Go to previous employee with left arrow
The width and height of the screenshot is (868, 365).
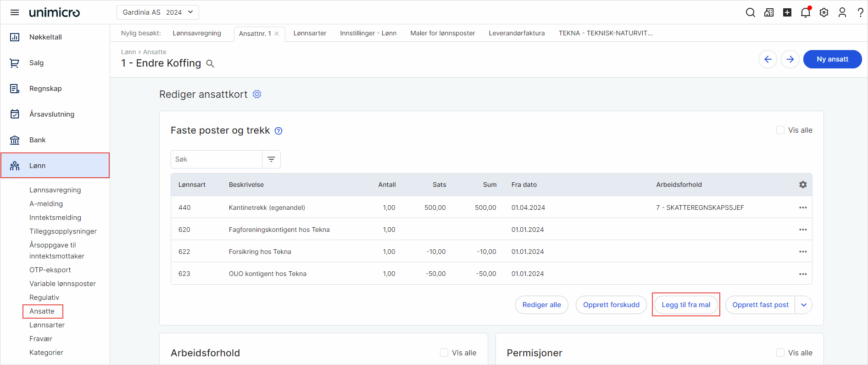tap(768, 59)
